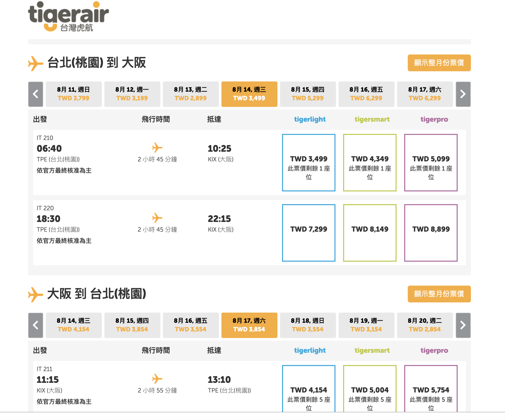Click departure time 18:30
This screenshot has width=505, height=420.
48,219
